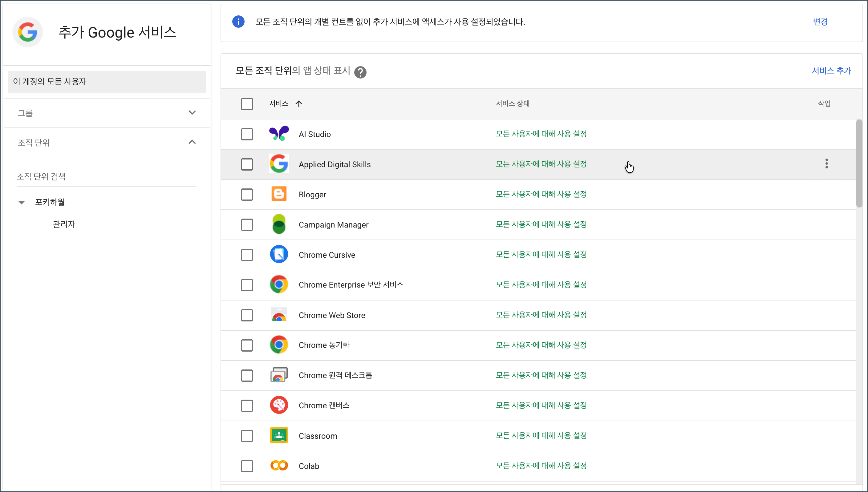Collapse the 포키하월 organization tree node
The width and height of the screenshot is (868, 492).
pyautogui.click(x=22, y=203)
